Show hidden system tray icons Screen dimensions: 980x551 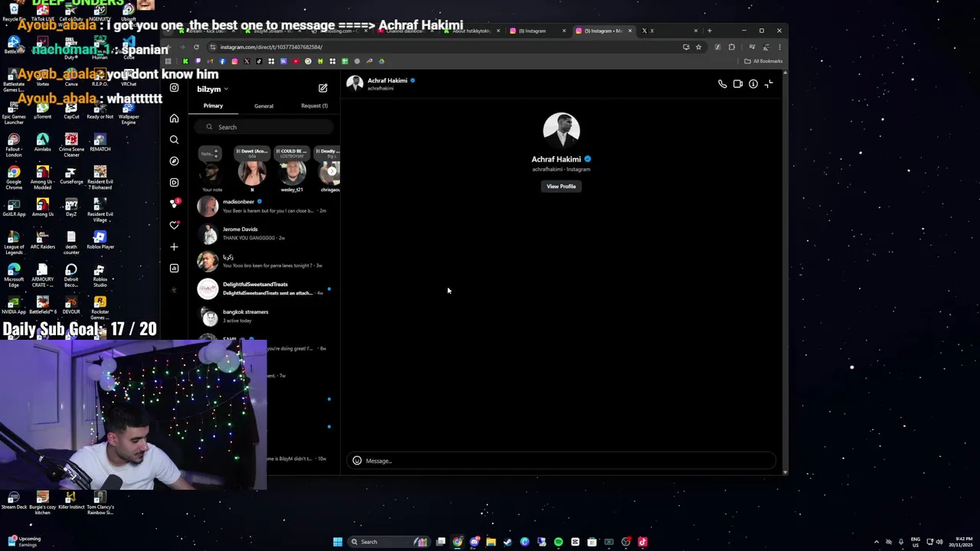click(x=877, y=542)
